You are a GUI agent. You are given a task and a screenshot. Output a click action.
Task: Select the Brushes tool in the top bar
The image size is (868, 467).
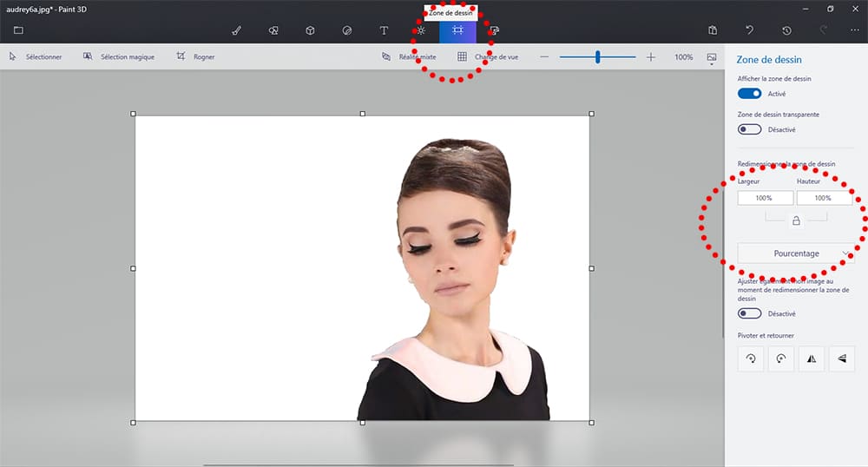[236, 30]
